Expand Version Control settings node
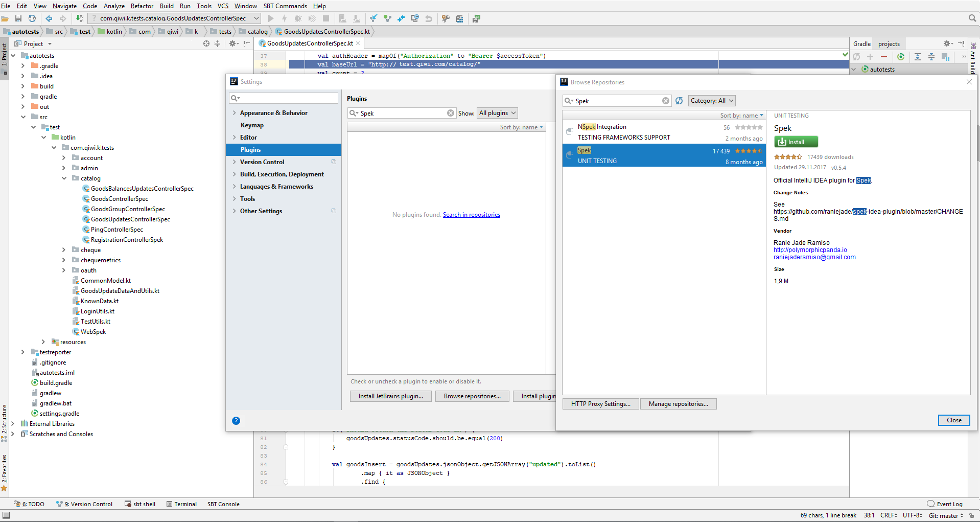 [235, 162]
